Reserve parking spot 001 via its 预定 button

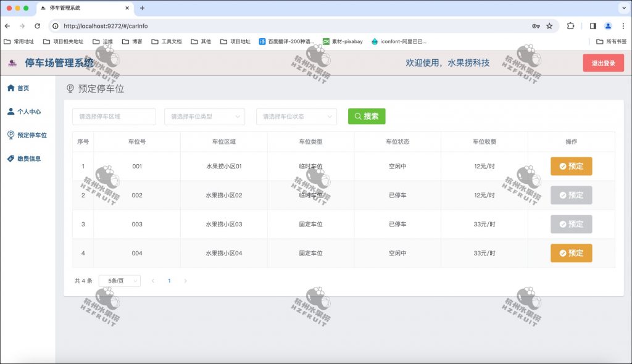coord(571,166)
